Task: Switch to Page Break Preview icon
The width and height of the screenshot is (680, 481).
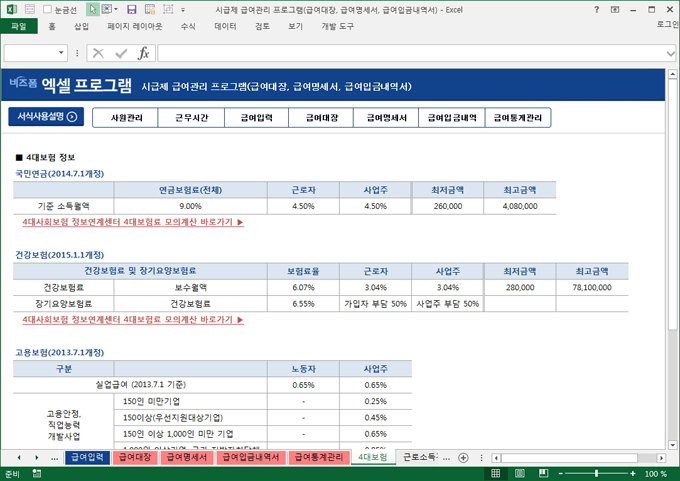Action: pos(543,473)
